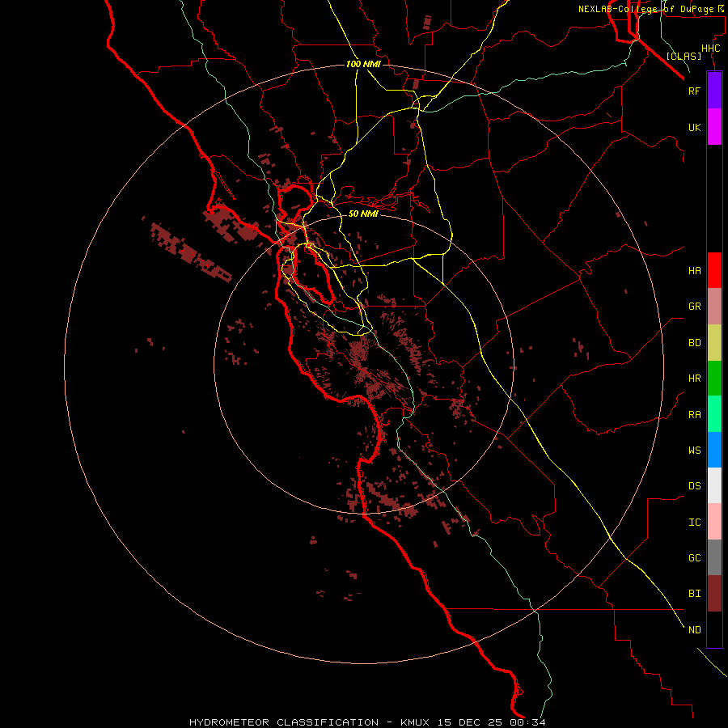Click the [CLAS] unit label
This screenshot has height=728, width=728.
tap(684, 56)
